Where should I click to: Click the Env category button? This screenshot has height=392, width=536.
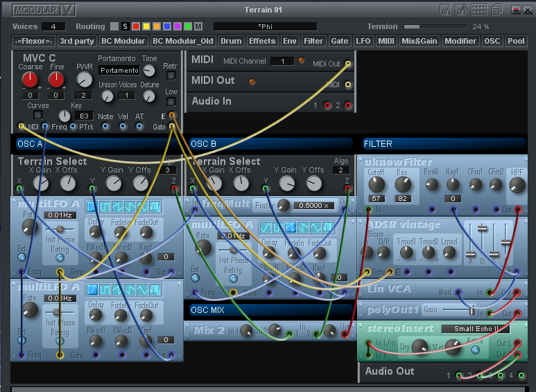(x=290, y=41)
